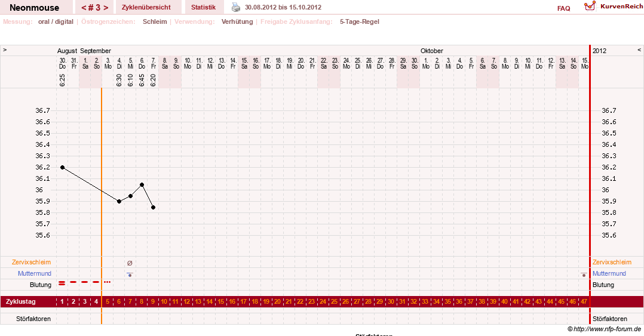644x336 pixels.
Task: Click the left Zervixschleim row label
Action: pyautogui.click(x=31, y=262)
